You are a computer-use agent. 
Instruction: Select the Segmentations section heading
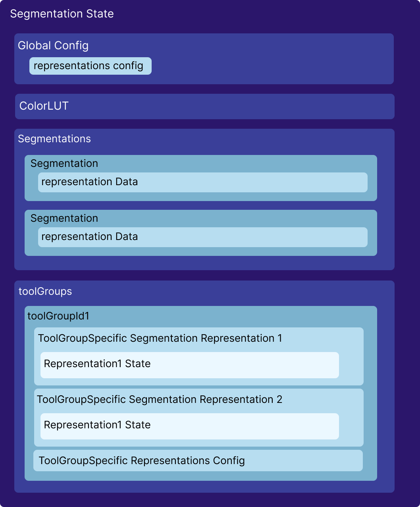(x=54, y=139)
